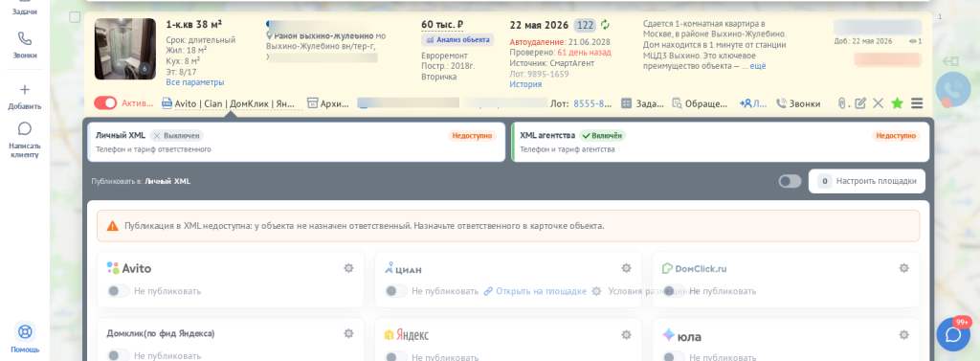The width and height of the screenshot is (980, 361).
Task: Open the apartment photo thumbnail
Action: [x=125, y=49]
